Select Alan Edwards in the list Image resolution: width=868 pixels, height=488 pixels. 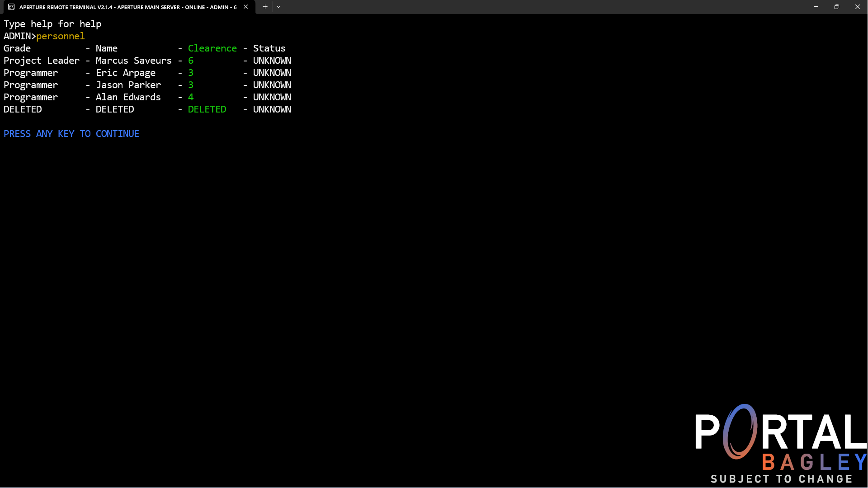click(x=128, y=97)
